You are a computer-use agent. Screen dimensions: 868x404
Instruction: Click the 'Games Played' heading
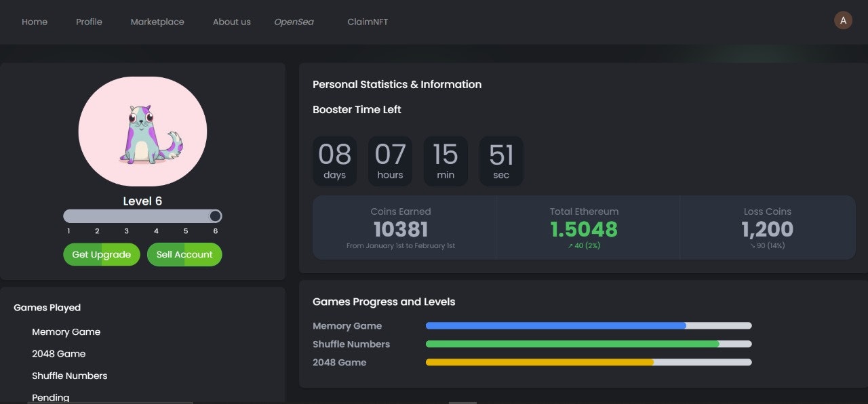pos(47,308)
